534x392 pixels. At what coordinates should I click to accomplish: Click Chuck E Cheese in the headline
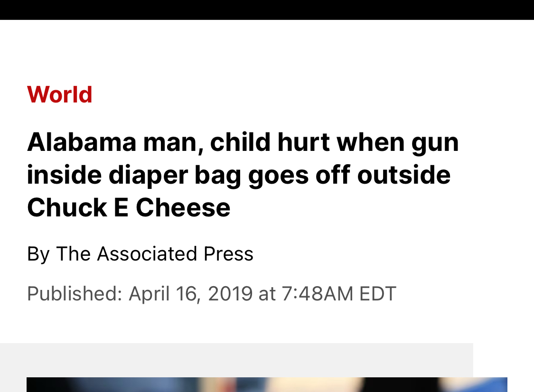click(129, 207)
